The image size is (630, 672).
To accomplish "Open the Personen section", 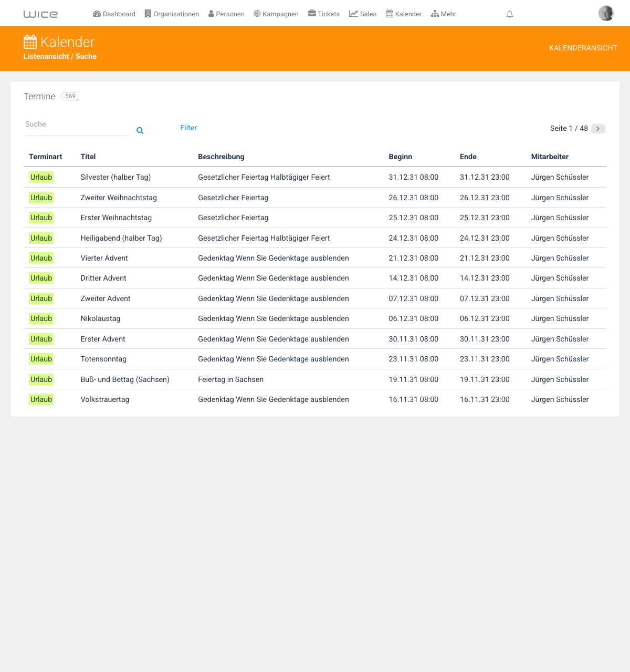I will click(226, 14).
